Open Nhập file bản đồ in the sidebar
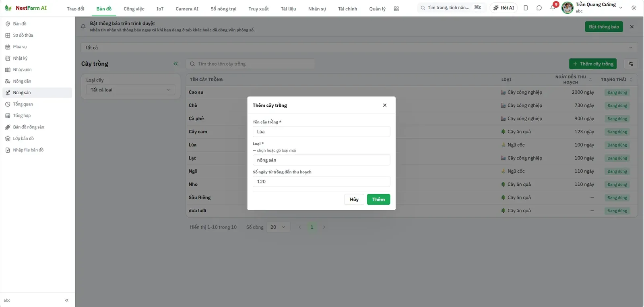The width and height of the screenshot is (644, 307). 37,150
